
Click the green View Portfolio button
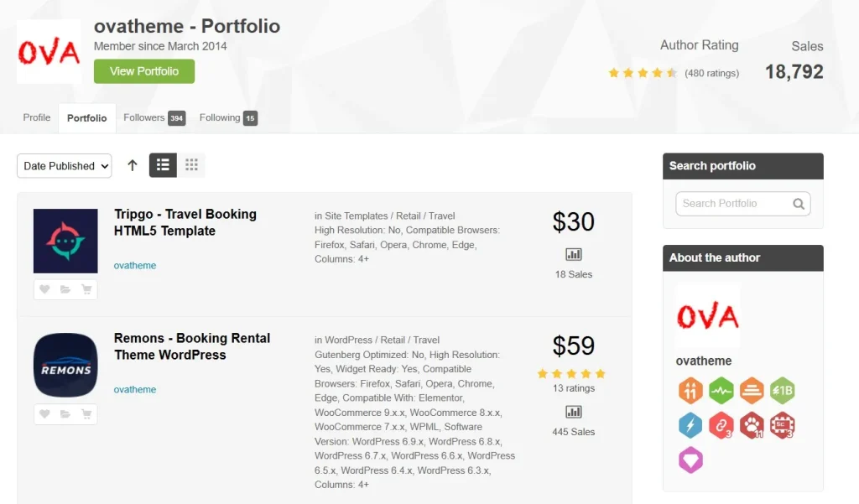[x=144, y=71]
